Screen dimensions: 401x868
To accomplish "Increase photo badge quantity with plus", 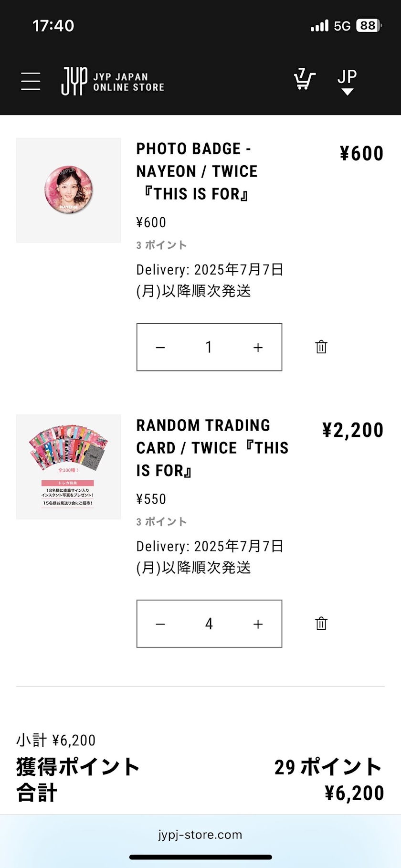I will coord(258,348).
